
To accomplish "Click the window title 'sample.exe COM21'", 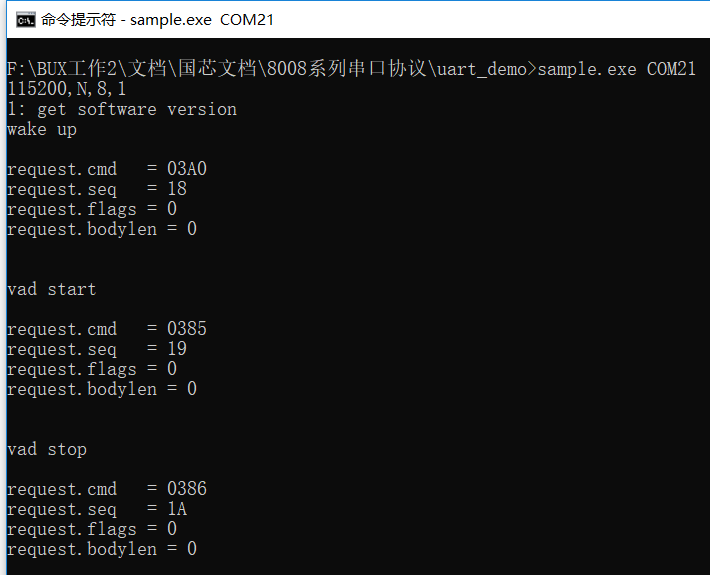I will 202,20.
